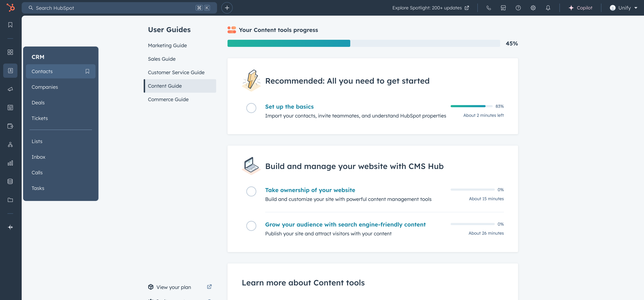
Task: Toggle the Take ownership of your website circle
Action: pos(251,191)
